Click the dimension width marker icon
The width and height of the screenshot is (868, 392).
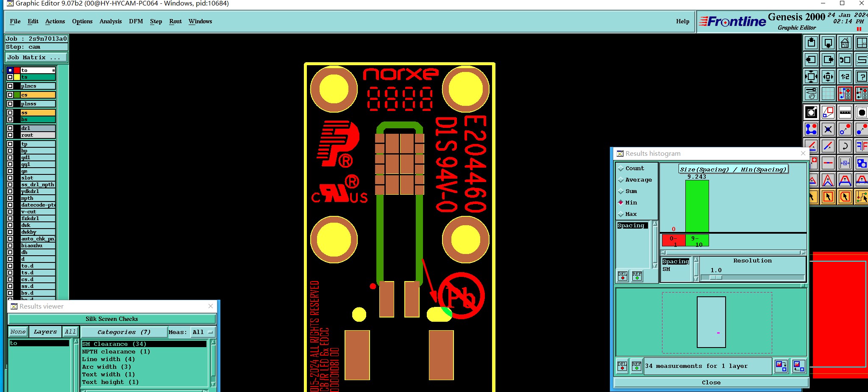tap(845, 163)
